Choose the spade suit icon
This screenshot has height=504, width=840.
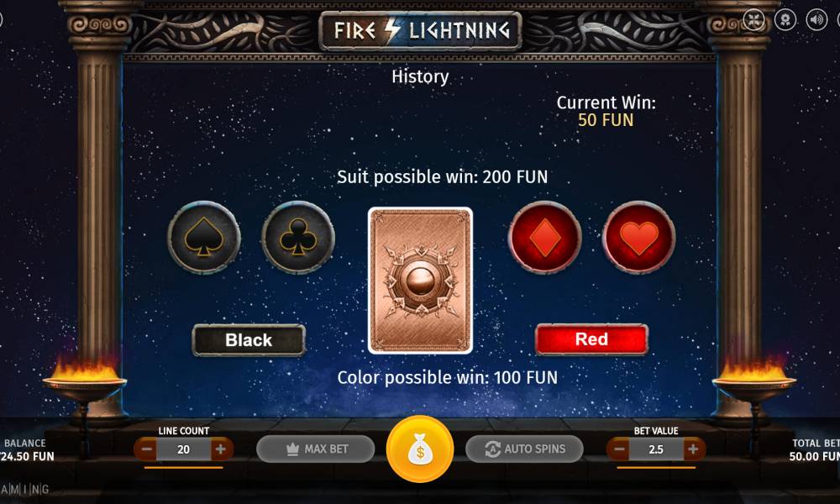coord(204,237)
